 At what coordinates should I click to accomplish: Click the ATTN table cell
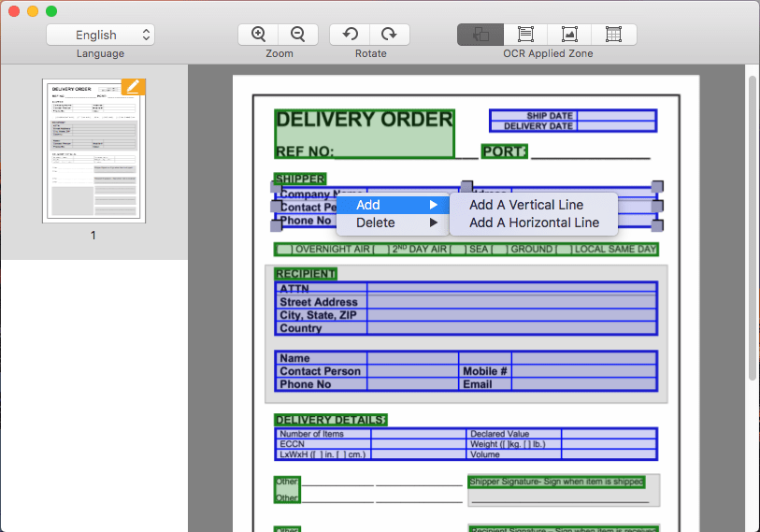point(322,289)
